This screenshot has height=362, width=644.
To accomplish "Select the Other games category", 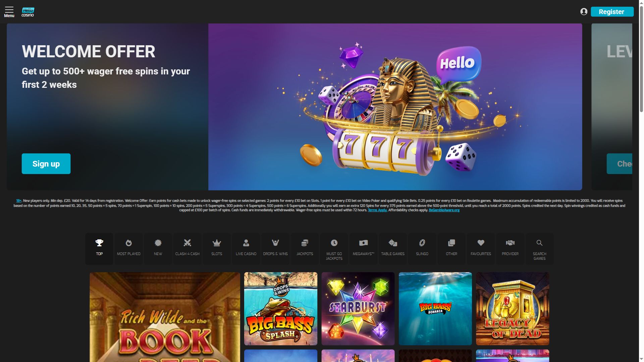I will tap(451, 249).
